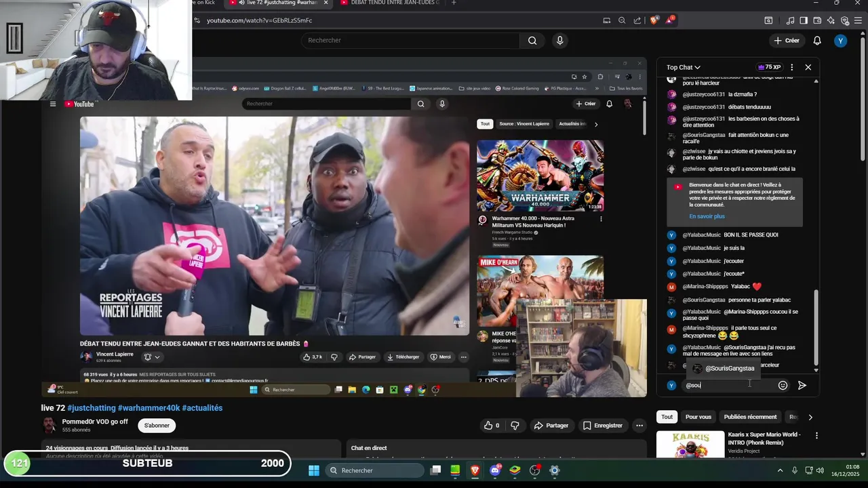Show hidden system tray icons
The height and width of the screenshot is (488, 868).
[x=780, y=470]
